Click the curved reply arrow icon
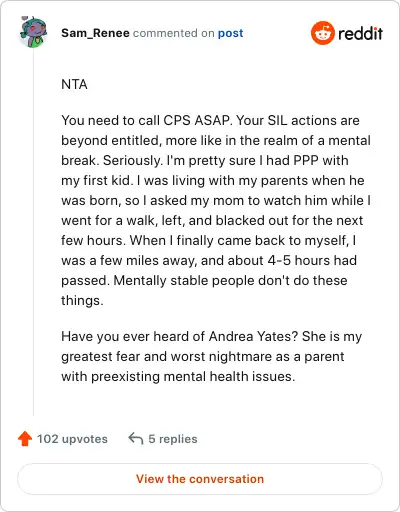400x512 pixels. click(136, 439)
